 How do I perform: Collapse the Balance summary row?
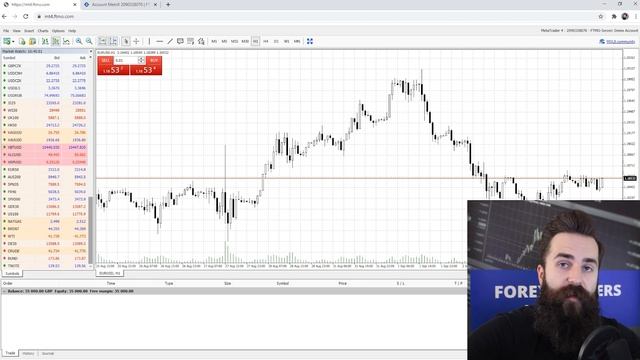tap(4, 291)
